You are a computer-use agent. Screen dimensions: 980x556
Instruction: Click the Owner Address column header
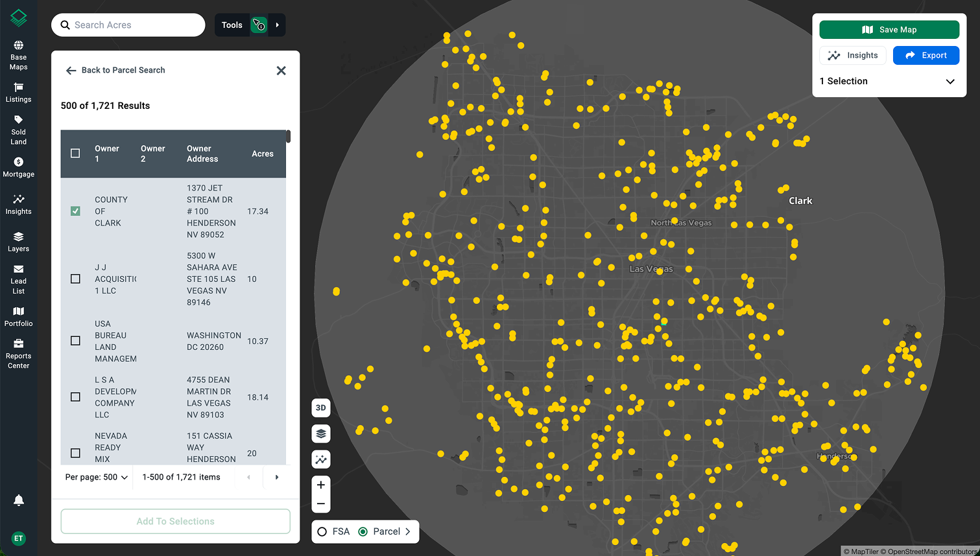202,154
